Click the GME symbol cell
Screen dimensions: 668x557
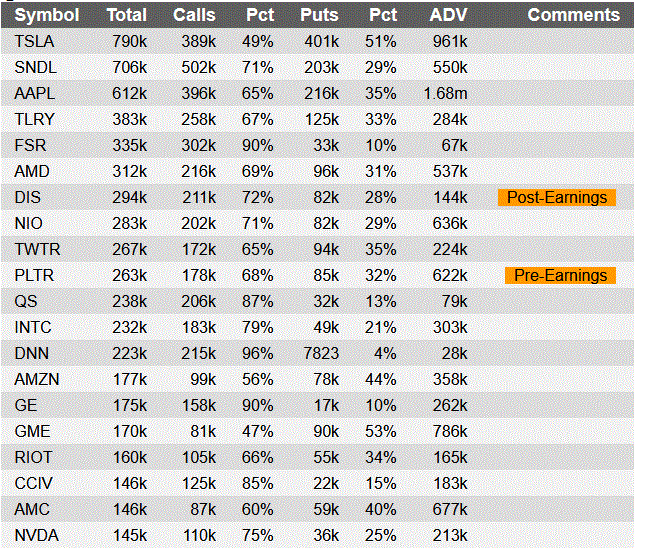pyautogui.click(x=33, y=431)
